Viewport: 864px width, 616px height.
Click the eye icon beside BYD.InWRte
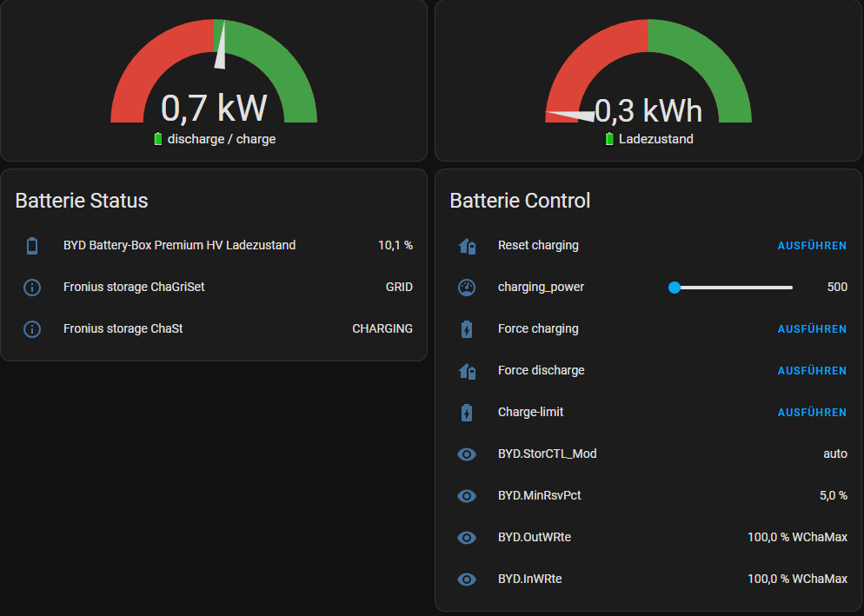(467, 580)
